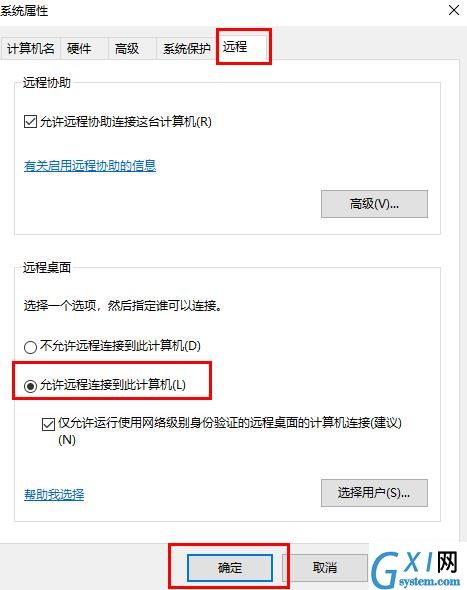
Task: Select 不允许远程连接到此计算机 radio option
Action: coord(30,347)
